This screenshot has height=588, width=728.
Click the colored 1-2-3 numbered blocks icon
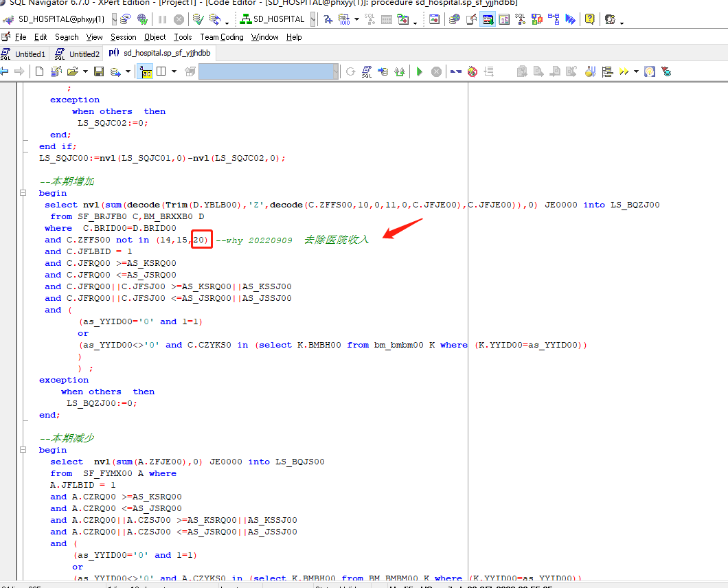point(537,19)
